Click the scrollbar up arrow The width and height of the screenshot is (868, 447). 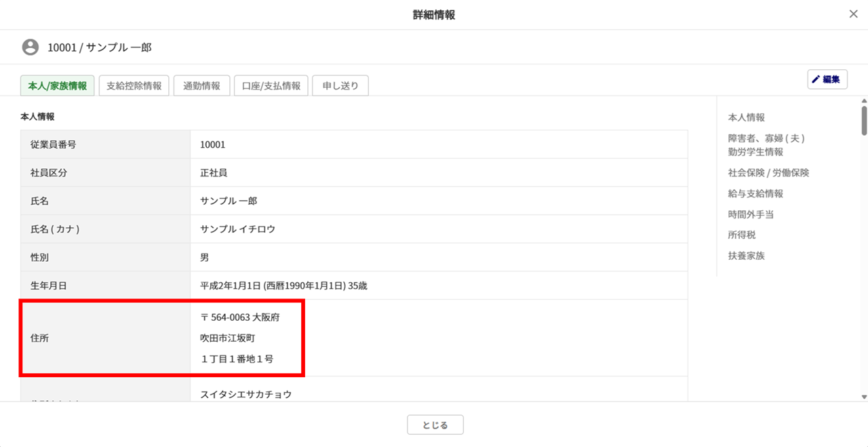coord(864,100)
